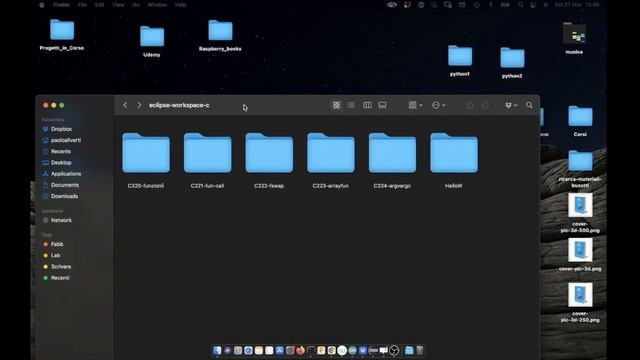Select the HelloW folder
The image size is (640, 360).
point(454,153)
